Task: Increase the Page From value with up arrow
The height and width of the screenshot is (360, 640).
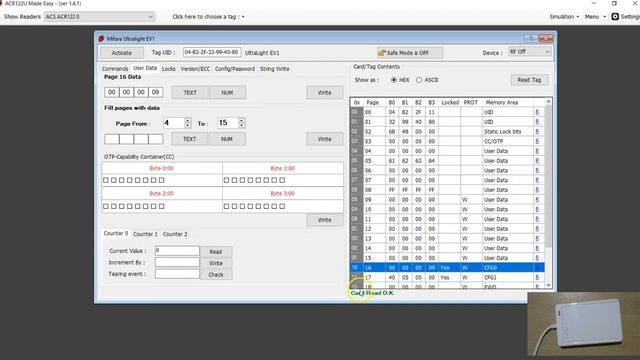Action: (x=188, y=120)
